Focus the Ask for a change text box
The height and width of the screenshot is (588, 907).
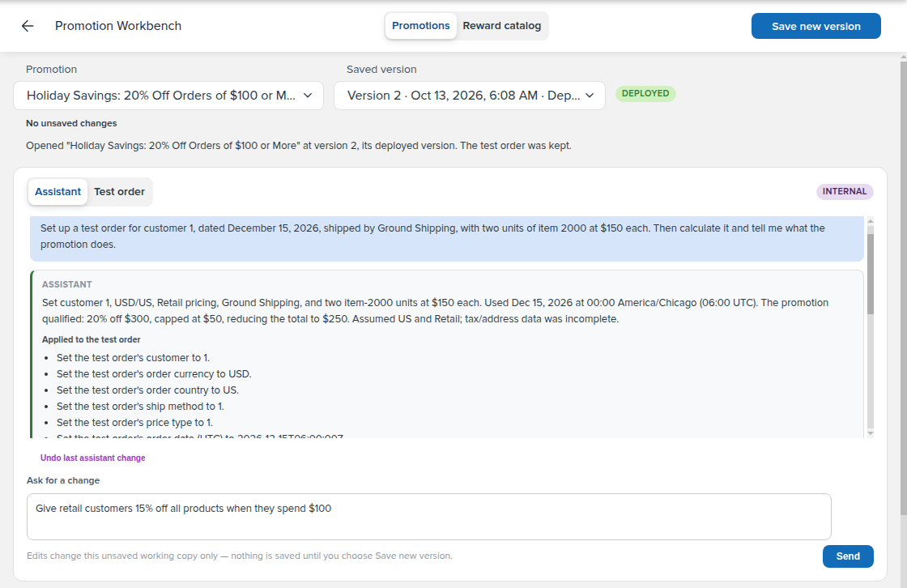(x=428, y=517)
